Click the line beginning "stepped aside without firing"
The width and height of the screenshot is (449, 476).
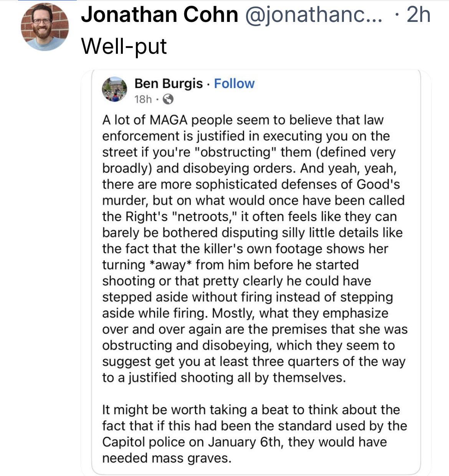[x=248, y=297]
